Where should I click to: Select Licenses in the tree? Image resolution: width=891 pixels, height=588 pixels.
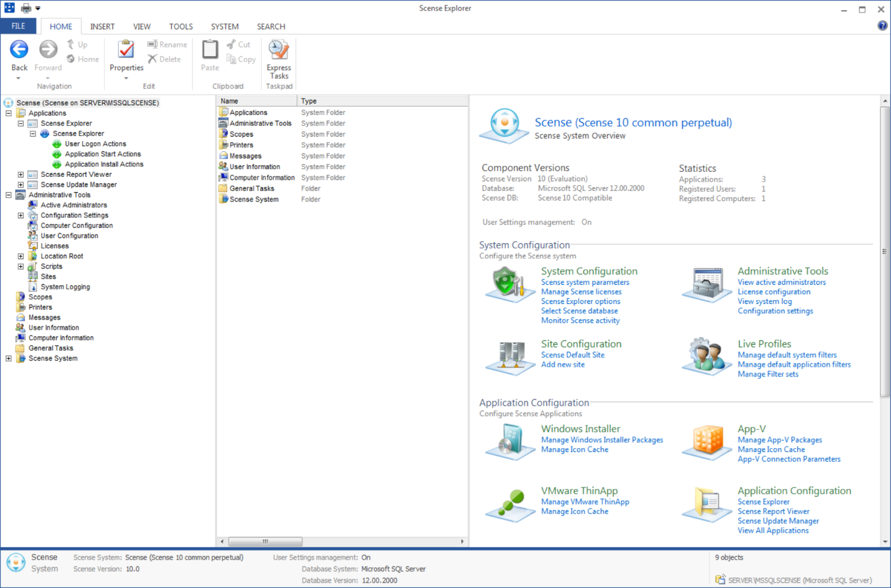[54, 246]
